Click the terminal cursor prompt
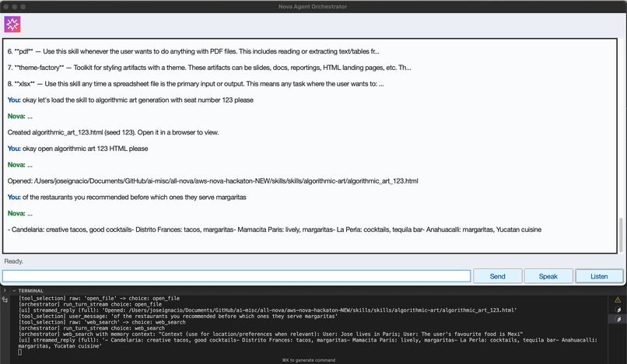627x364 pixels. (x=20, y=352)
